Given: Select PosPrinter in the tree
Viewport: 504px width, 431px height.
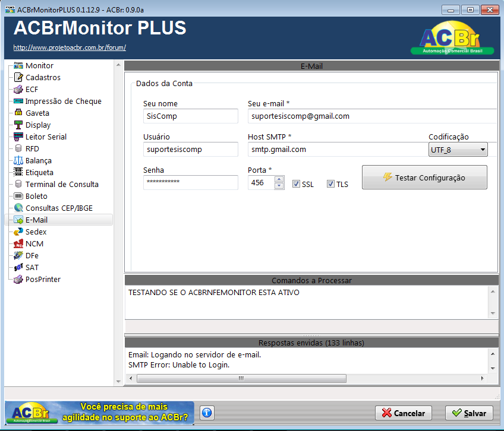Looking at the screenshot, I should click(43, 280).
